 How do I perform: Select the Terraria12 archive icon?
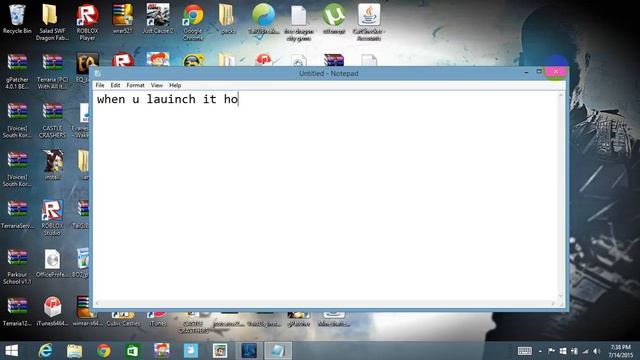17,311
